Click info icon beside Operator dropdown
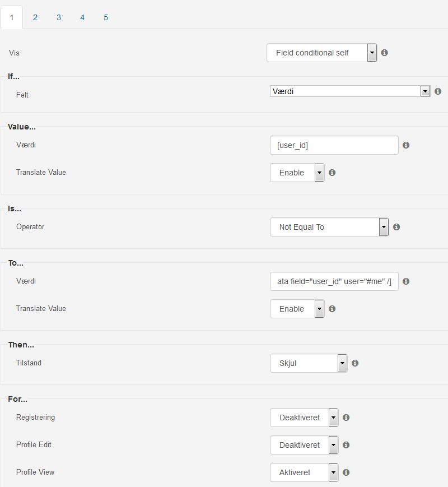 click(396, 227)
